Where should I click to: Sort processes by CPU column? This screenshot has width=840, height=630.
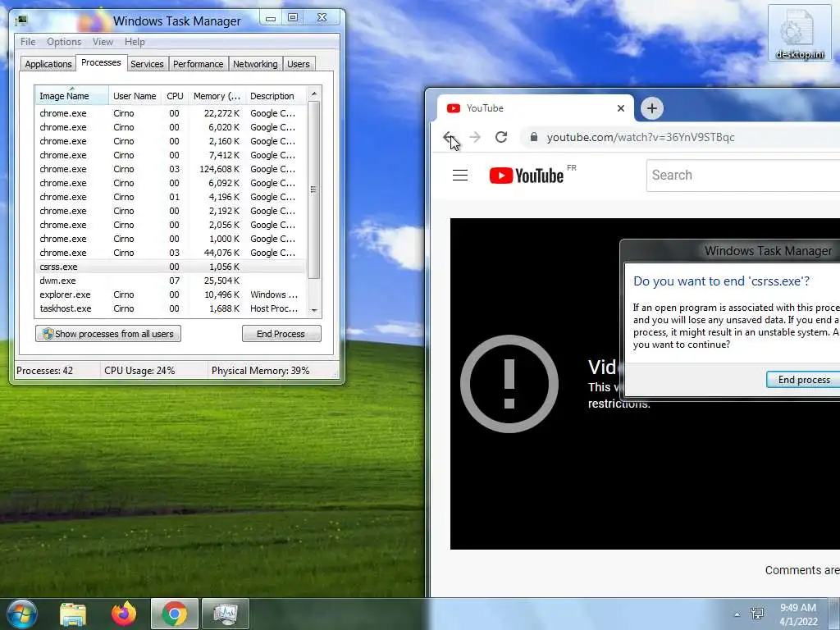pyautogui.click(x=176, y=96)
